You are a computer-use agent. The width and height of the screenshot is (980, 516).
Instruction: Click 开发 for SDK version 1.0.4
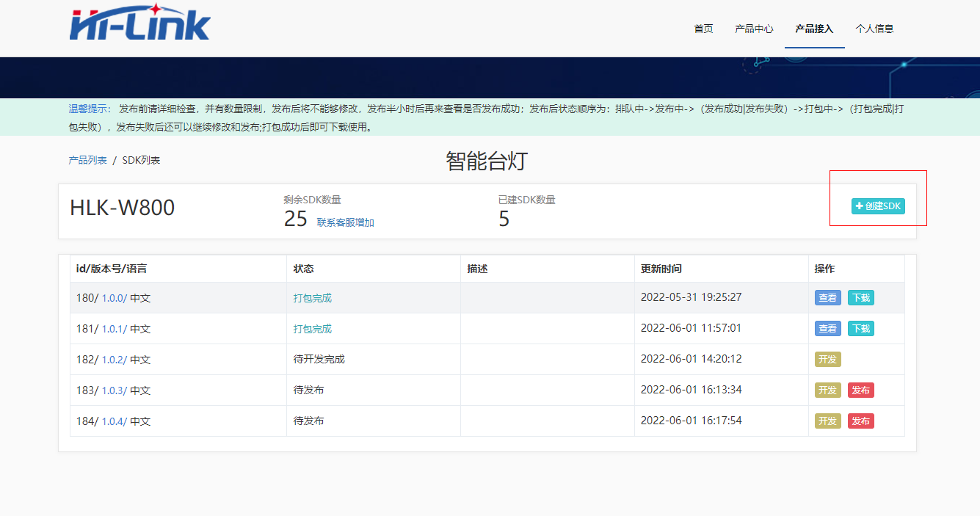[827, 421]
